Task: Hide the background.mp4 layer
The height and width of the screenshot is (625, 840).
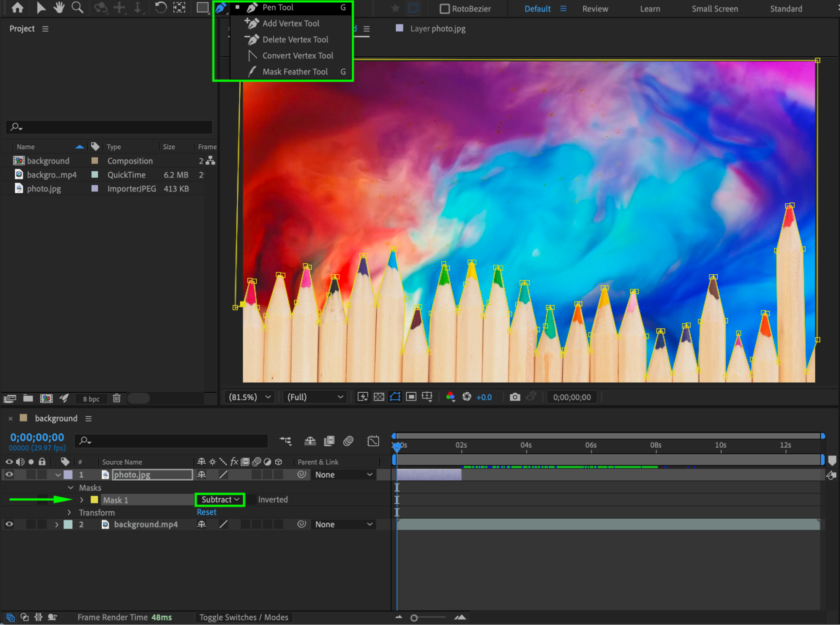Action: (9, 524)
